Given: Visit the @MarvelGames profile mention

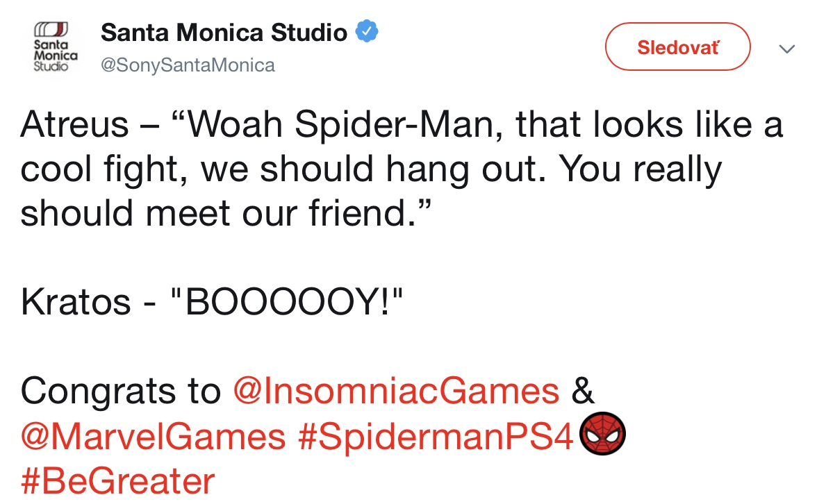Looking at the screenshot, I should [x=153, y=436].
